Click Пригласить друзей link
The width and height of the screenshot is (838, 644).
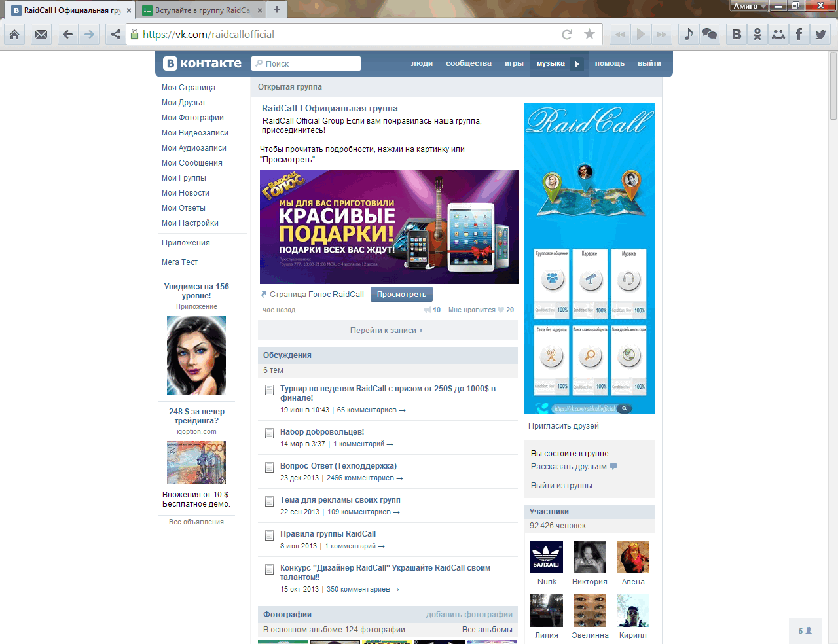(x=564, y=426)
